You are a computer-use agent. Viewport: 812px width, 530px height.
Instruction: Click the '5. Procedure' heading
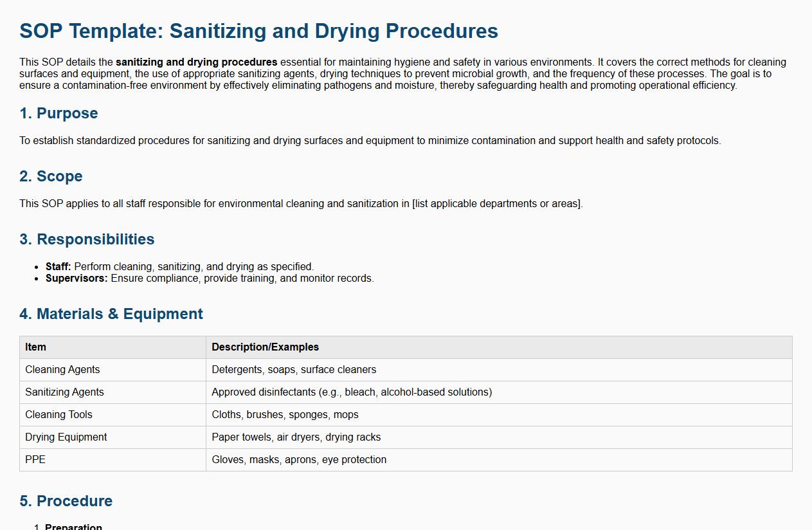[x=66, y=501]
